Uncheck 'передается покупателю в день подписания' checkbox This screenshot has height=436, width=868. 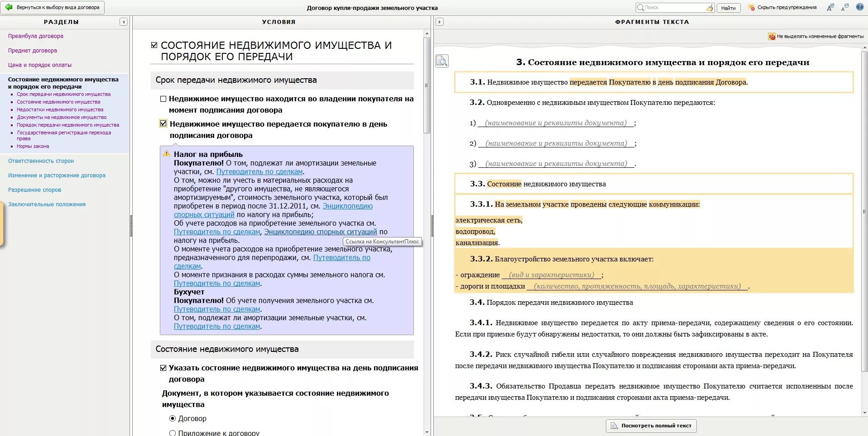point(163,123)
